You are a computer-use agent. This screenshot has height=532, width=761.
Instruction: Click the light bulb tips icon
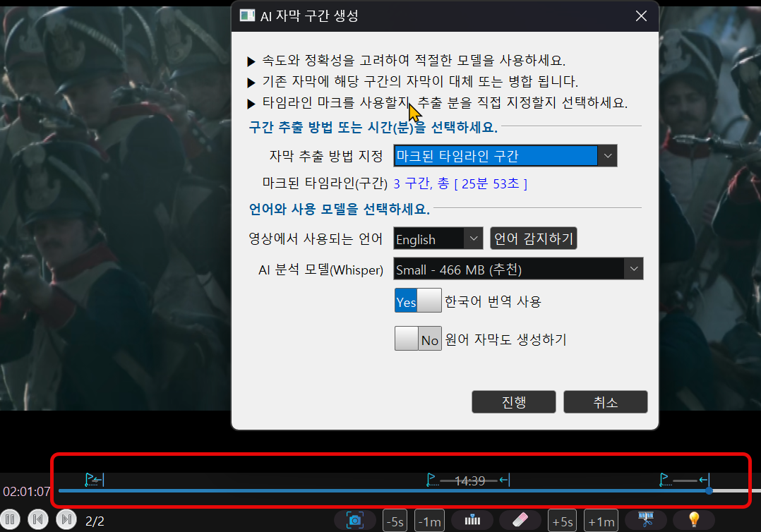[x=694, y=521]
